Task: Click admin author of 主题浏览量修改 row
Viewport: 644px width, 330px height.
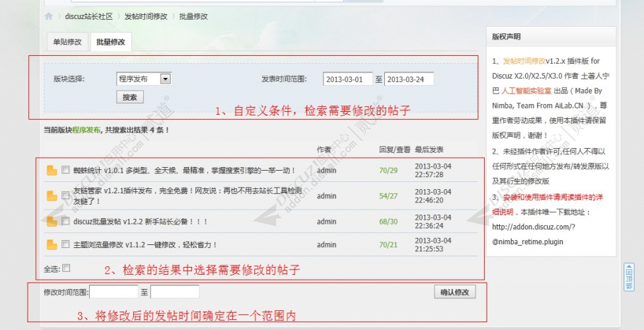Action: (x=326, y=244)
